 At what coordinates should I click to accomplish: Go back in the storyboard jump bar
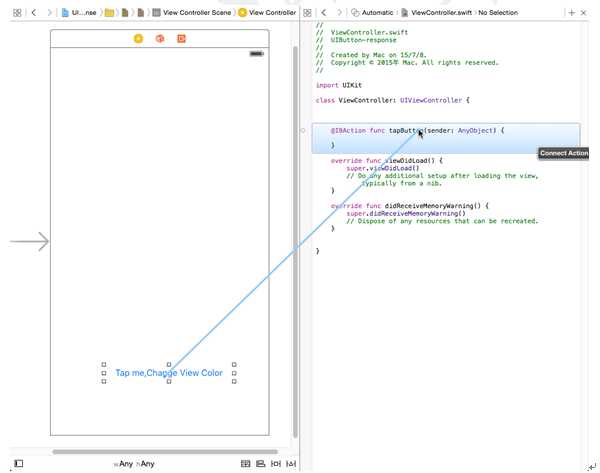click(x=34, y=13)
